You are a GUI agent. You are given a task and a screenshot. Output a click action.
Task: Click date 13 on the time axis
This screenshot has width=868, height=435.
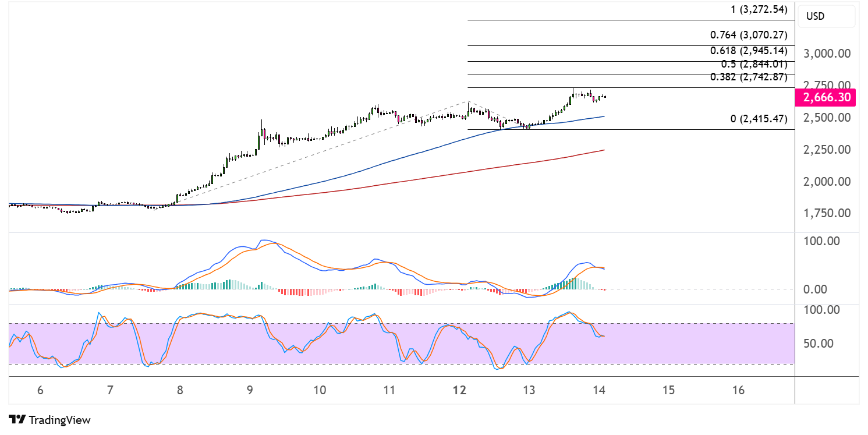click(529, 390)
